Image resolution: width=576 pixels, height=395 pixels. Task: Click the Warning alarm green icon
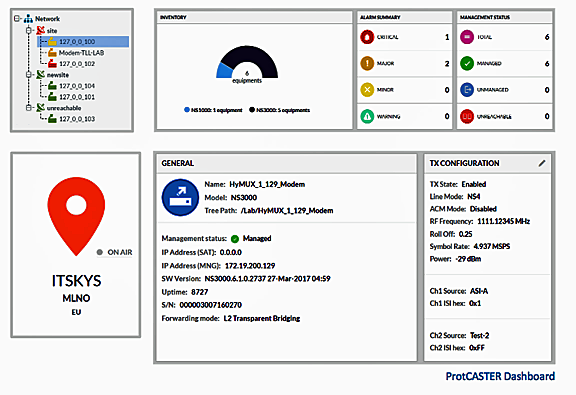[x=367, y=116]
